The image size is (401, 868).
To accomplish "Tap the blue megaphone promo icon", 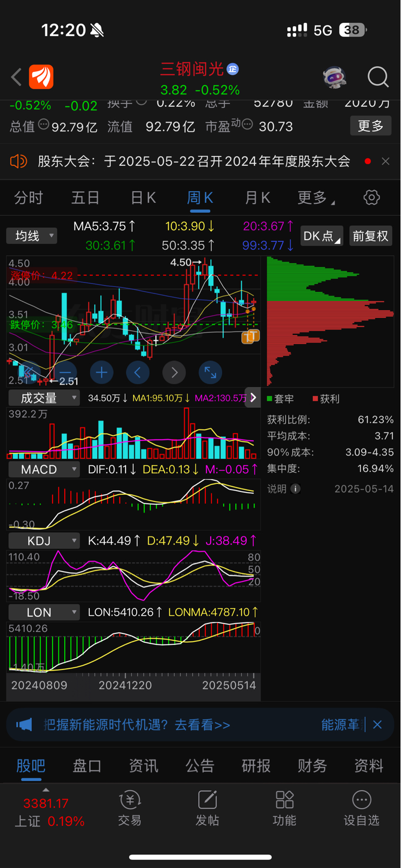I will click(25, 725).
